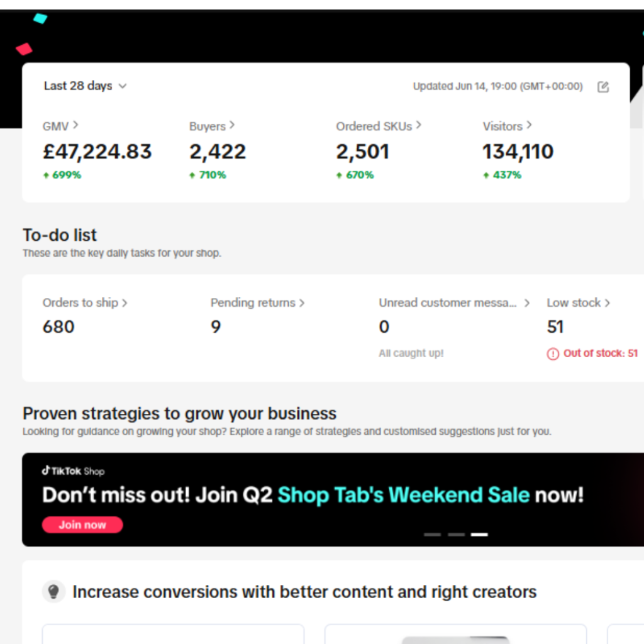
Task: Click the Out of stock: 51 warning
Action: [x=600, y=353]
